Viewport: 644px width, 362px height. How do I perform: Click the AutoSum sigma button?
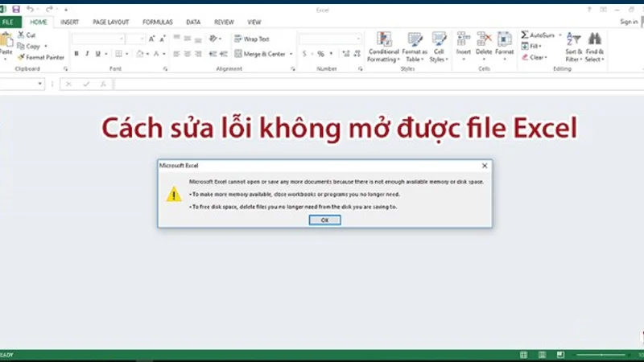pyautogui.click(x=539, y=35)
